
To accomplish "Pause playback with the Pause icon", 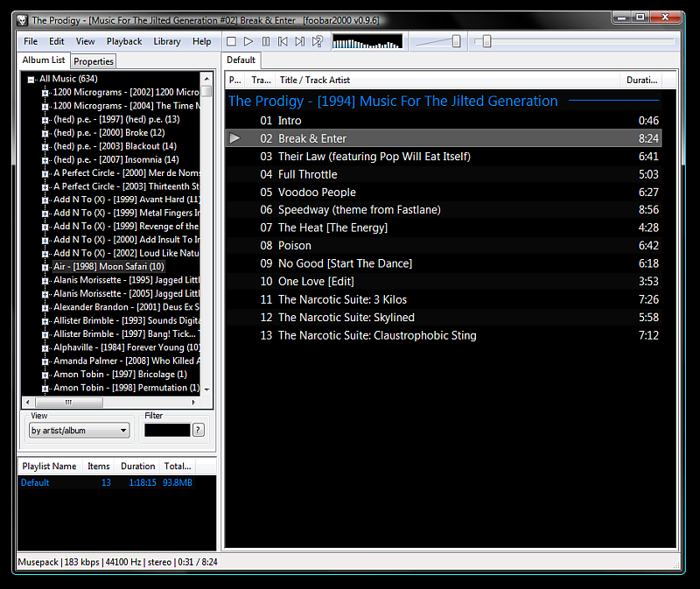I will 267,40.
